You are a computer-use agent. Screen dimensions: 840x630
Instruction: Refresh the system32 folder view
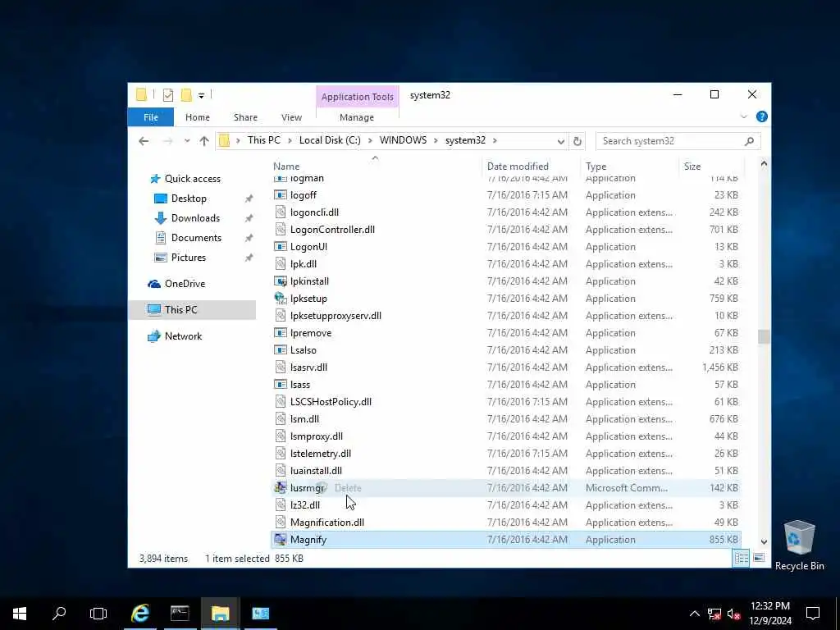click(x=577, y=141)
